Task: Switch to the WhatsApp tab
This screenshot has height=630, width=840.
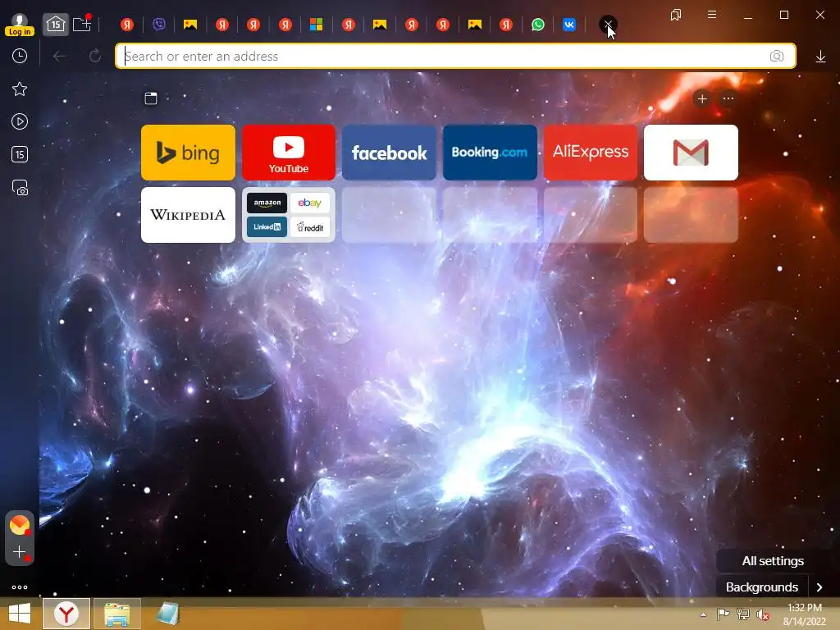Action: tap(537, 24)
